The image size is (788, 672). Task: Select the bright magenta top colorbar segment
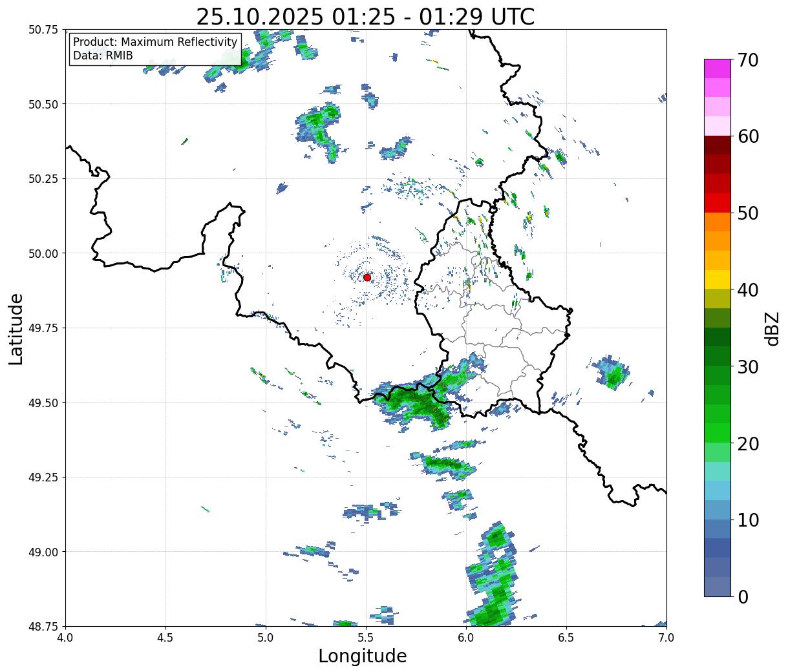click(718, 68)
